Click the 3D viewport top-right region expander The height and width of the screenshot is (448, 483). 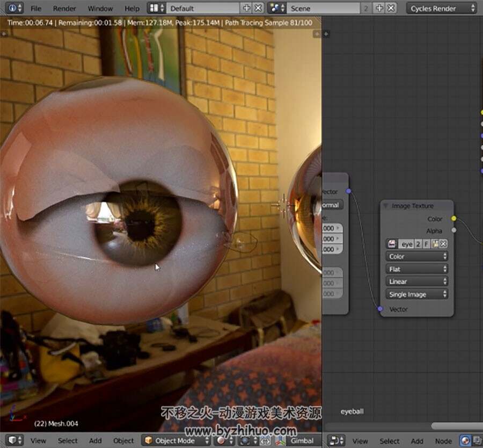[x=317, y=34]
